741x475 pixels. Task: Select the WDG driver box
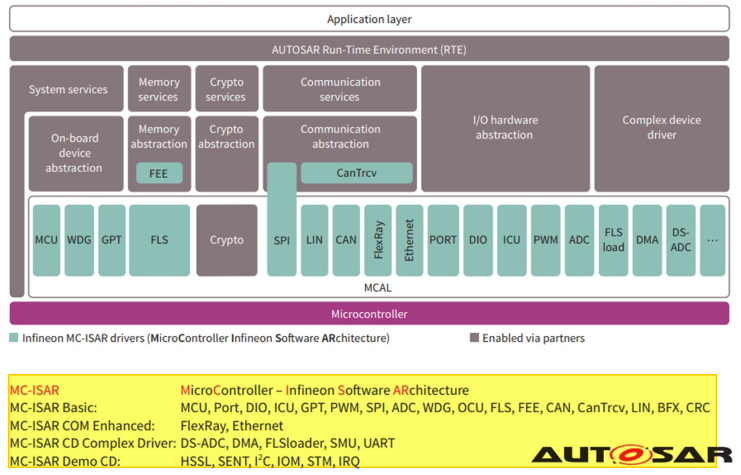coord(79,240)
